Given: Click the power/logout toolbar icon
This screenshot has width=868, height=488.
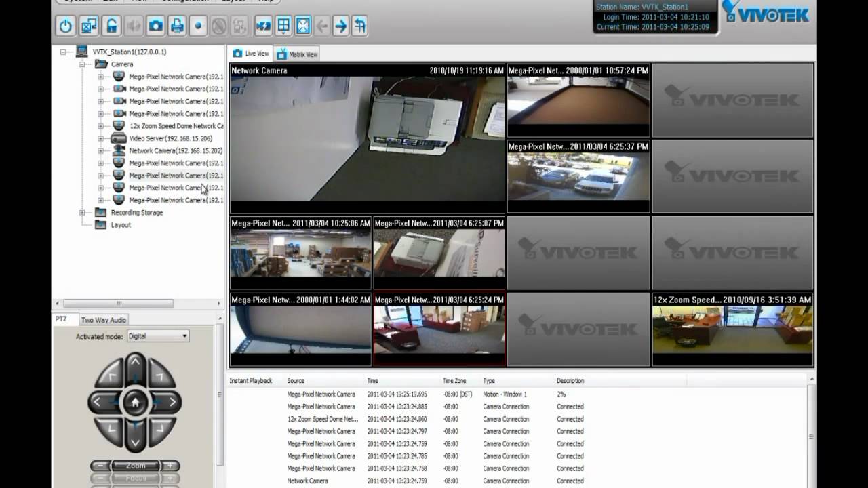Looking at the screenshot, I should (66, 26).
